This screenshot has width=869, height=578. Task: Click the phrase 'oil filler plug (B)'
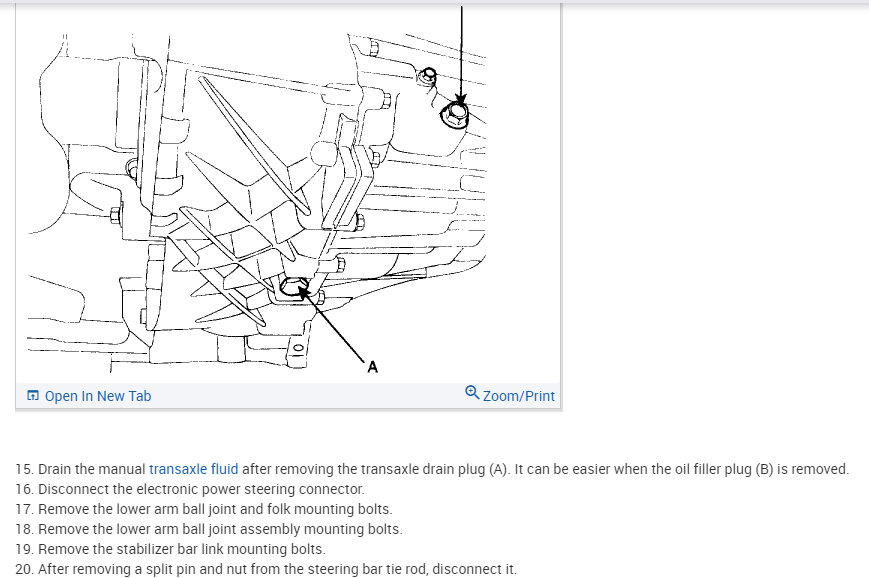724,469
